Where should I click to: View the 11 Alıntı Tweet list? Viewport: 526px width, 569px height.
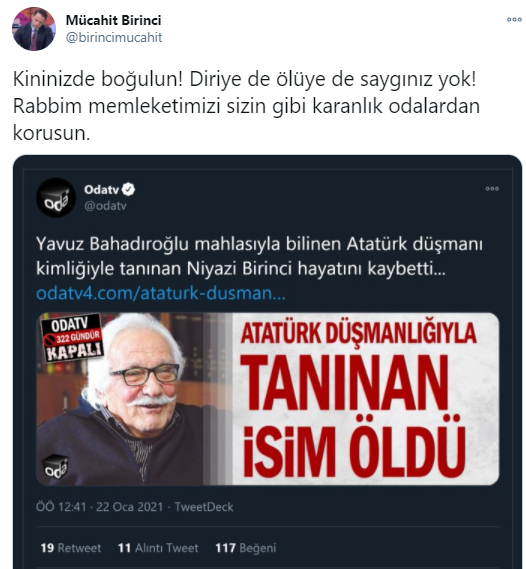[x=158, y=548]
